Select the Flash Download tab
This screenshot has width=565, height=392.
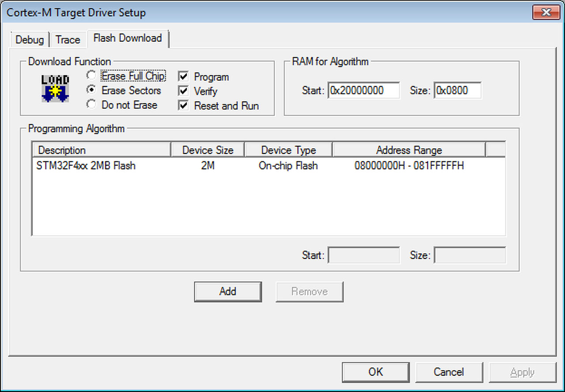(x=128, y=38)
